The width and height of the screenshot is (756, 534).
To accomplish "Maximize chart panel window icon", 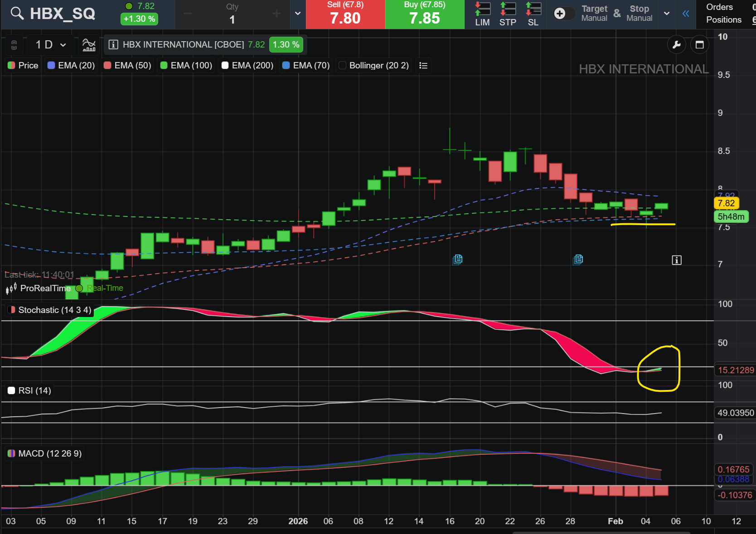I will [699, 44].
